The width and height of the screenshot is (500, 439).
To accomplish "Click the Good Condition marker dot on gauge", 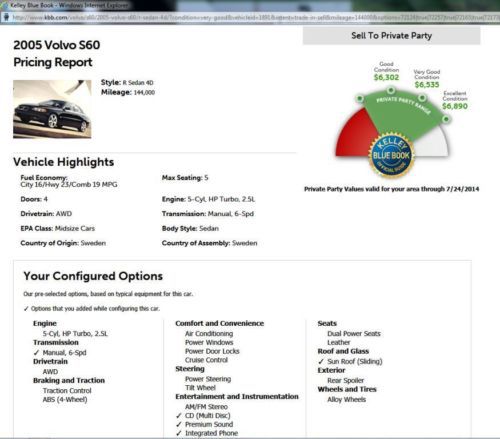I will point(391,90).
